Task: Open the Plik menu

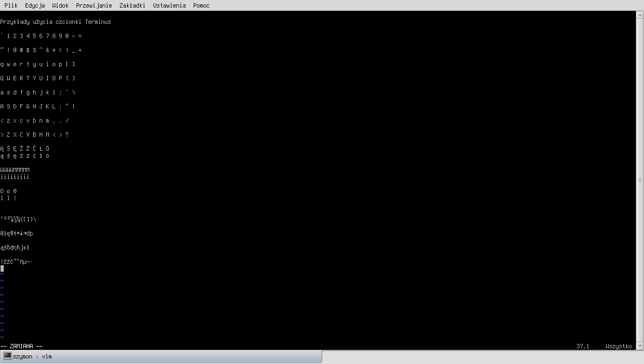Action: [11, 5]
